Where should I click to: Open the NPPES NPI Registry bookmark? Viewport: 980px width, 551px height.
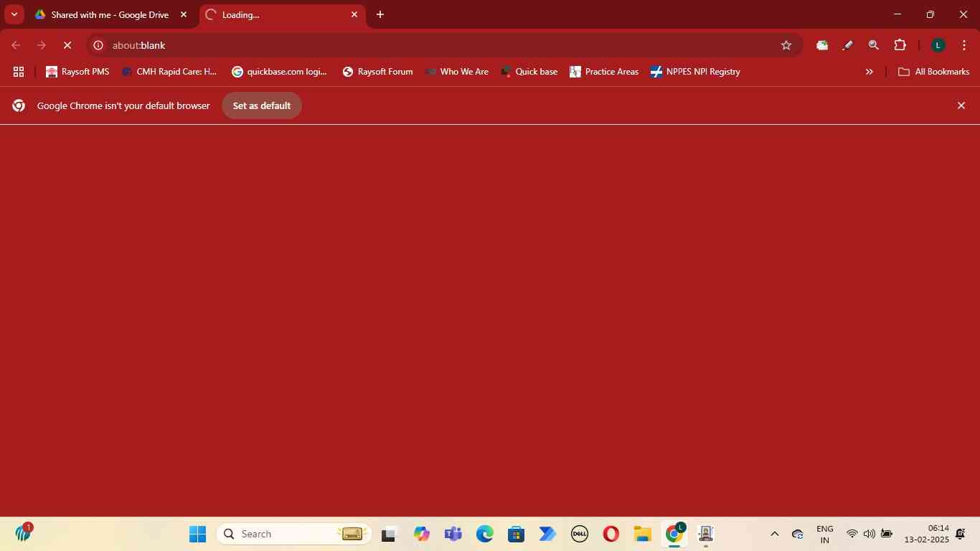[694, 72]
